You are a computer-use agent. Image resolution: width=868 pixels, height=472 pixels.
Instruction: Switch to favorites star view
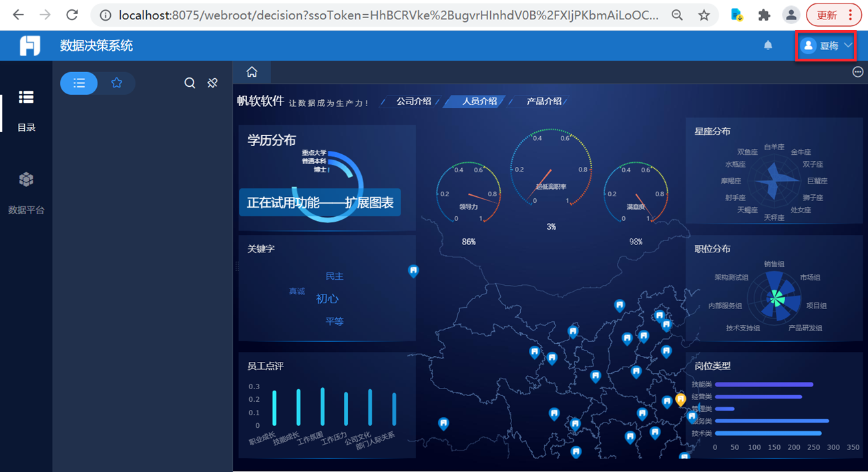pos(117,83)
